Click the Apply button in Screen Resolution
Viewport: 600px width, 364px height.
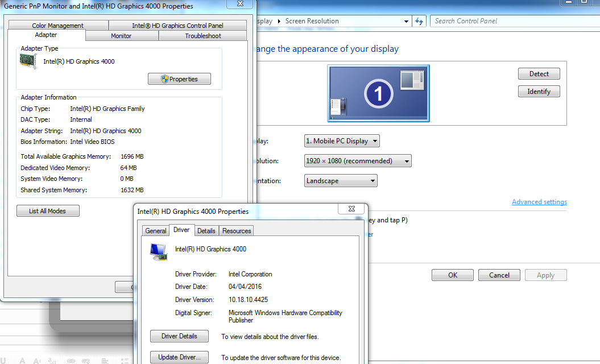[x=545, y=275]
